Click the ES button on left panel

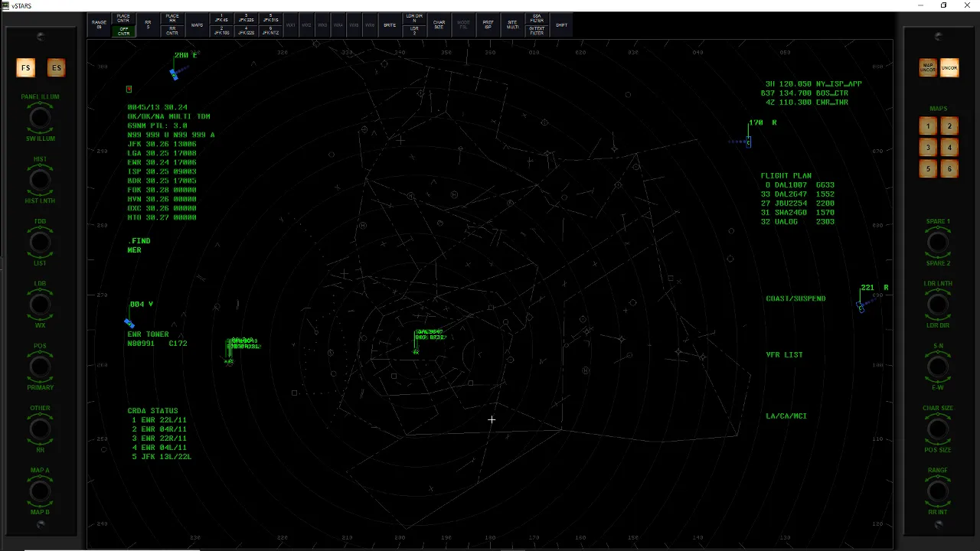(x=56, y=68)
